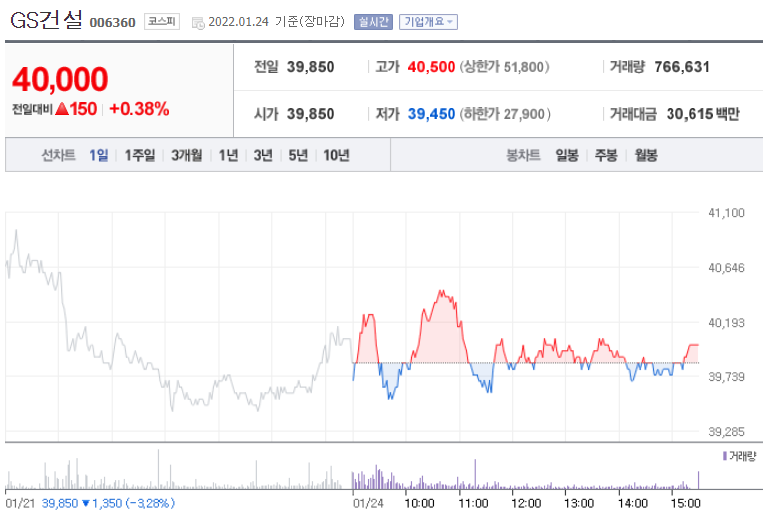
Task: Switch to the 월봉 candle chart
Action: 646,155
